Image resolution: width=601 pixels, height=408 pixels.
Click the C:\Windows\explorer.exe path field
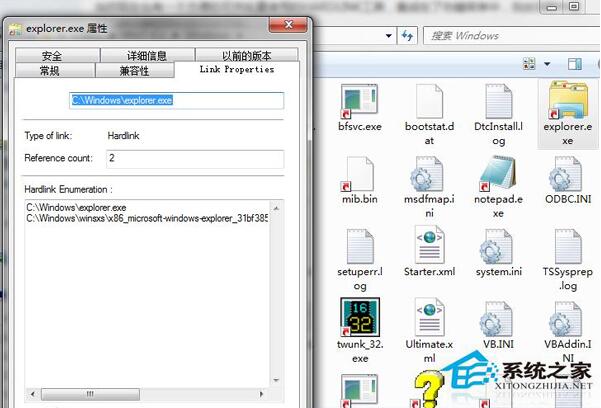[x=176, y=100]
